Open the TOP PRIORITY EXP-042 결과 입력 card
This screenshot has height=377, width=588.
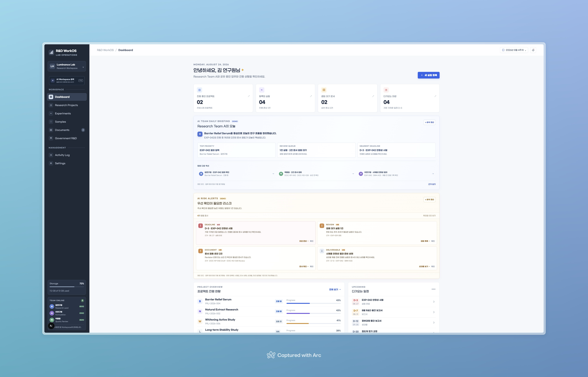(x=237, y=150)
